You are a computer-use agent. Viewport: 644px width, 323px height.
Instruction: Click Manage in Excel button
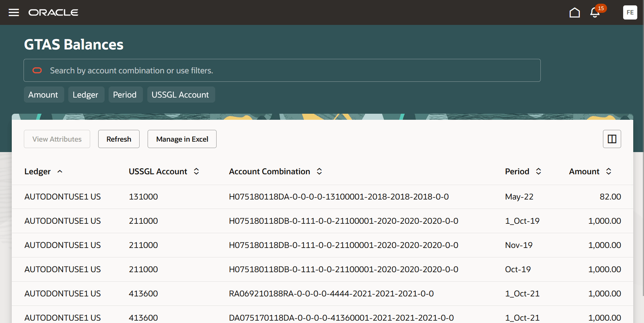click(x=182, y=139)
